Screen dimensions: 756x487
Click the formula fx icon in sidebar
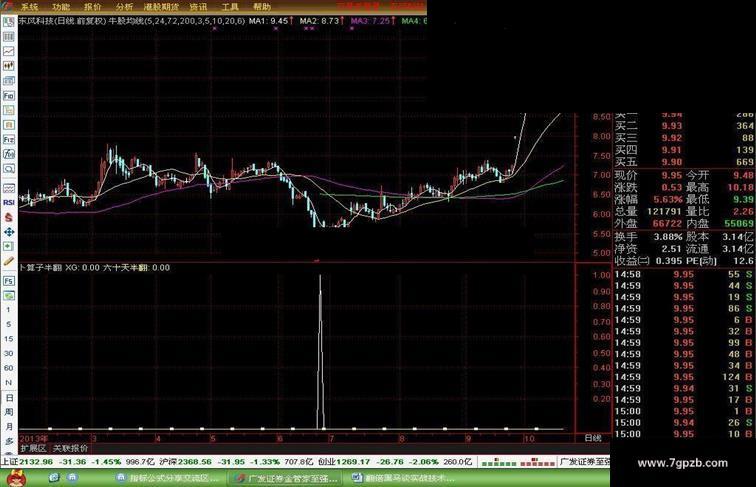(9, 154)
